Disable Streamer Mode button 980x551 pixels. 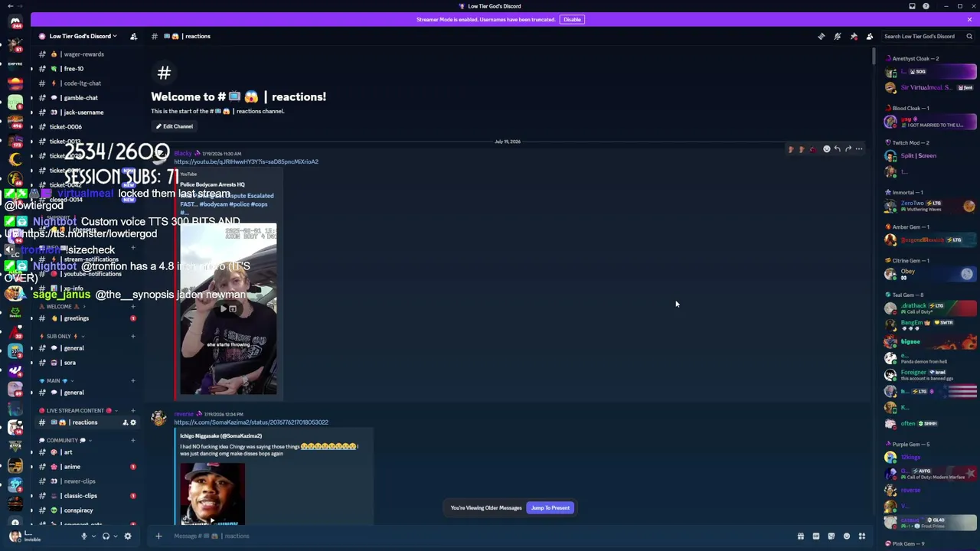572,19
